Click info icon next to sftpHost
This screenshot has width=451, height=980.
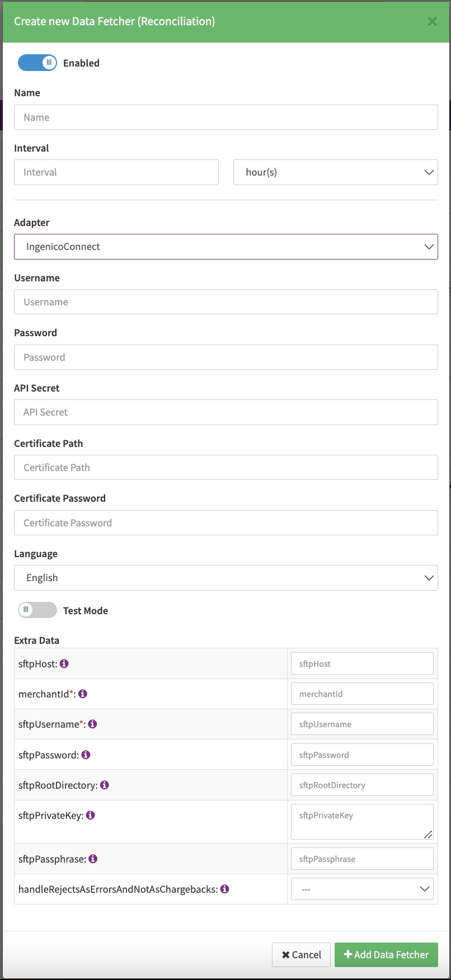coord(64,663)
